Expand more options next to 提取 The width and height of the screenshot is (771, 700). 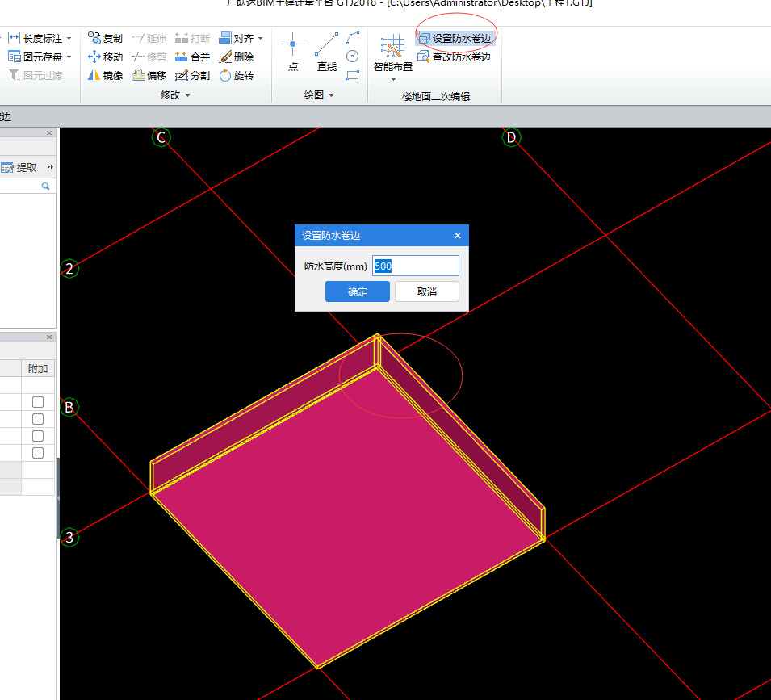(50, 167)
